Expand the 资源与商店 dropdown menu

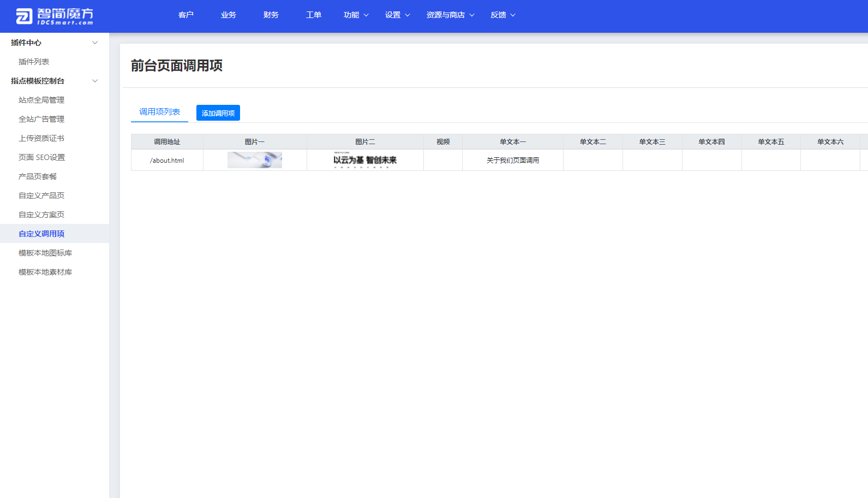(x=451, y=15)
